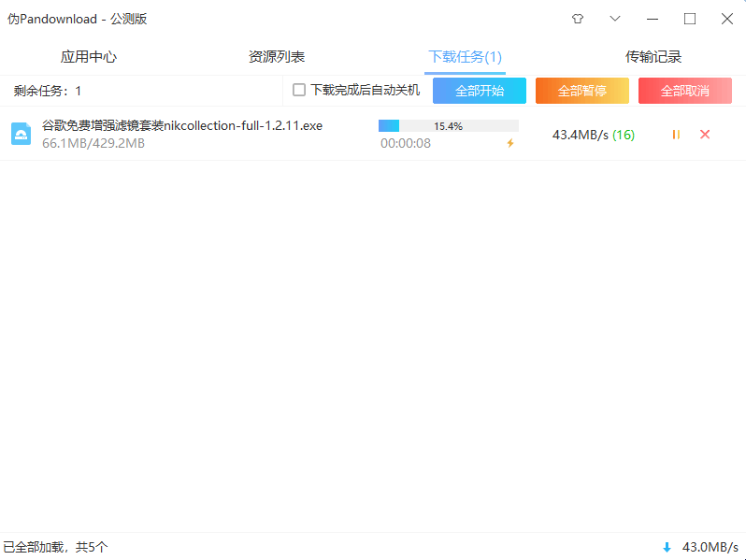Click the blue download arrow status icon

(667, 548)
